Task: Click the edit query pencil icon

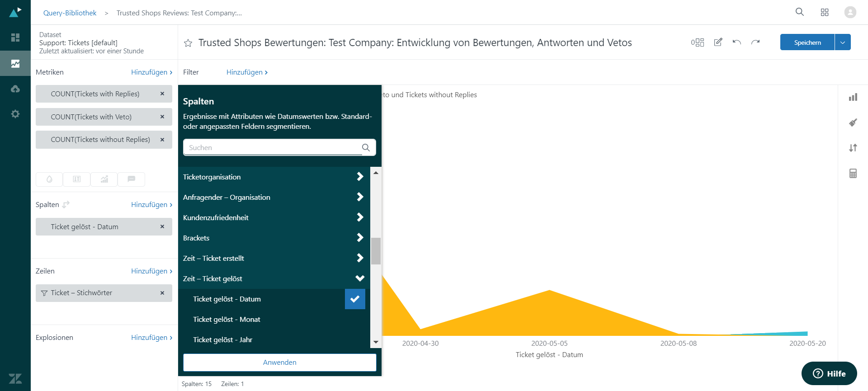Action: [x=718, y=42]
